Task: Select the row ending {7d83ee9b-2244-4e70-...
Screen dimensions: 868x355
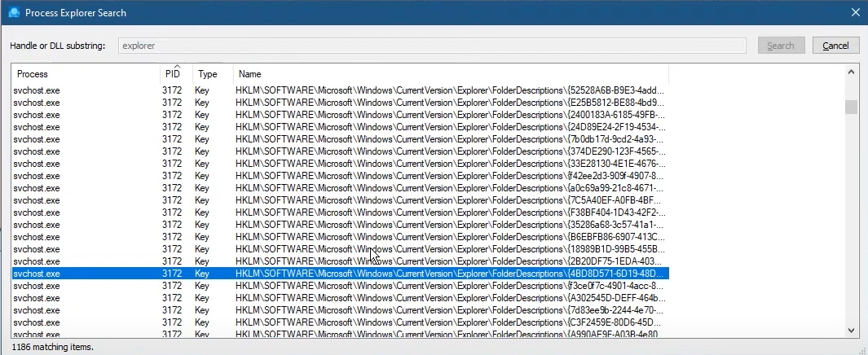Action: [x=341, y=309]
